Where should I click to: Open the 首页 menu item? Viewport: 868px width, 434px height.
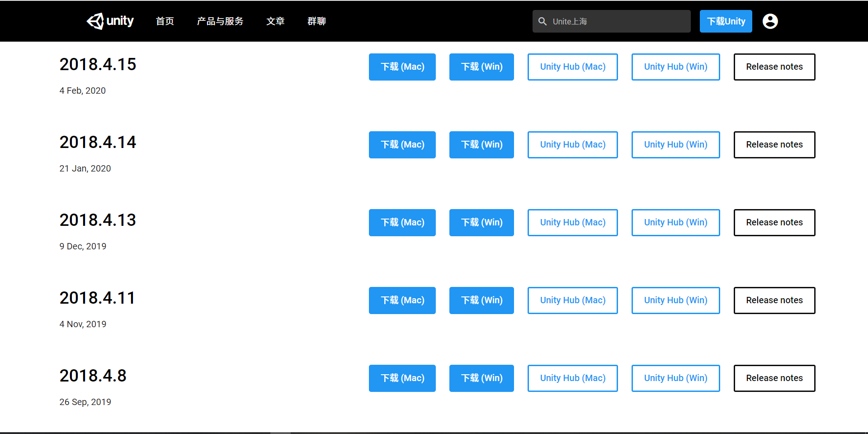pos(165,21)
